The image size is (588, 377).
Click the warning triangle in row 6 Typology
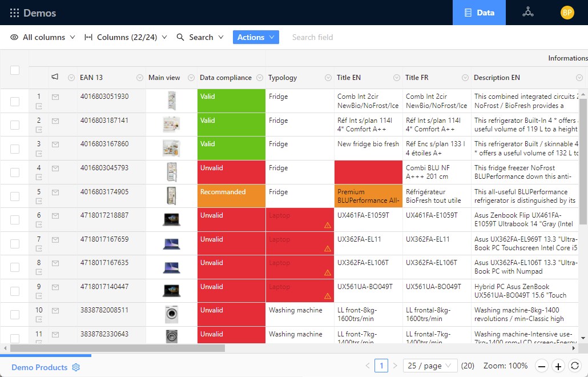pos(328,225)
